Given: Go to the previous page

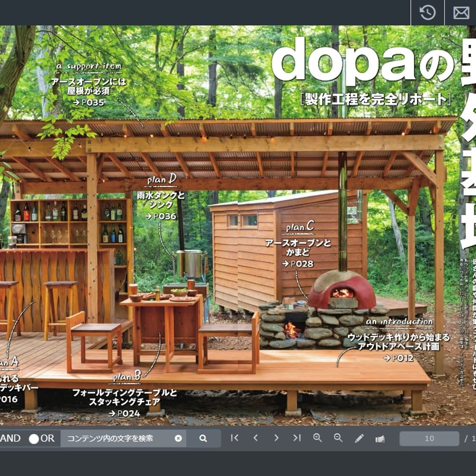Looking at the screenshot, I should click(x=256, y=438).
